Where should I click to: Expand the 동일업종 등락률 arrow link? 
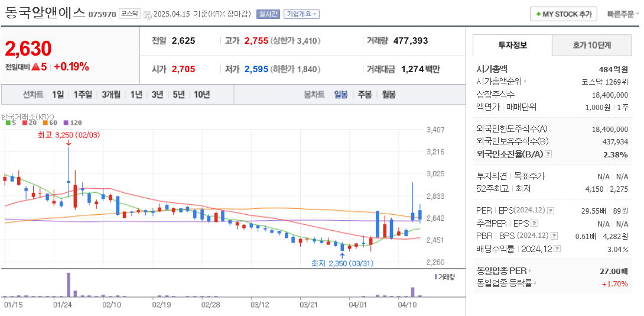[536, 283]
